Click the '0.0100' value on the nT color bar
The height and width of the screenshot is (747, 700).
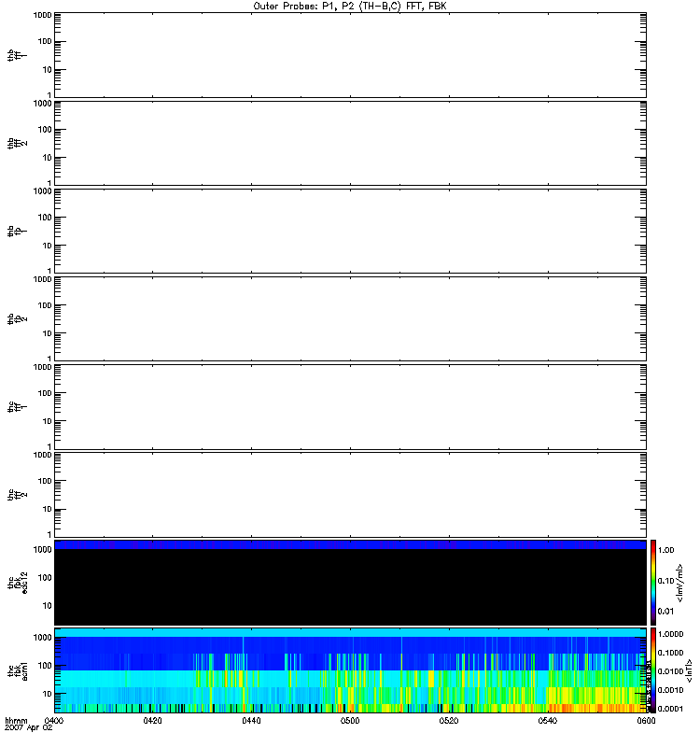click(670, 671)
